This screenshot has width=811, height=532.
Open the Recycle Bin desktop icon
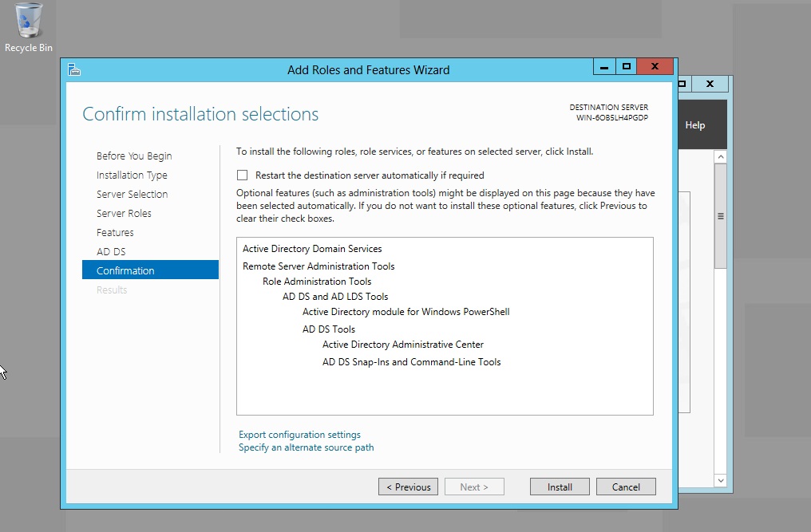pos(29,27)
